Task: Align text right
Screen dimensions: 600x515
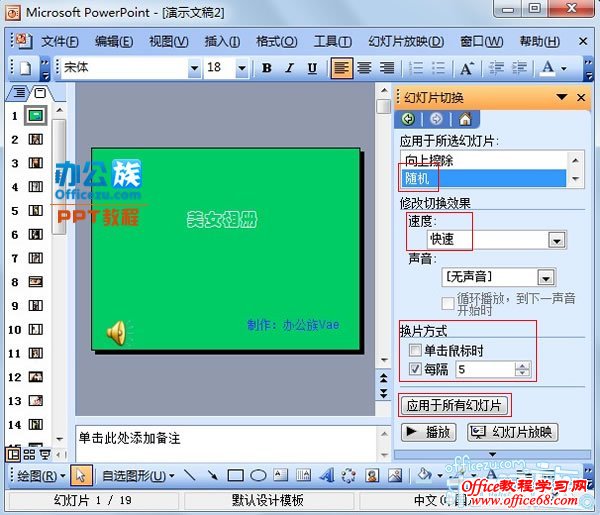Action: click(386, 68)
